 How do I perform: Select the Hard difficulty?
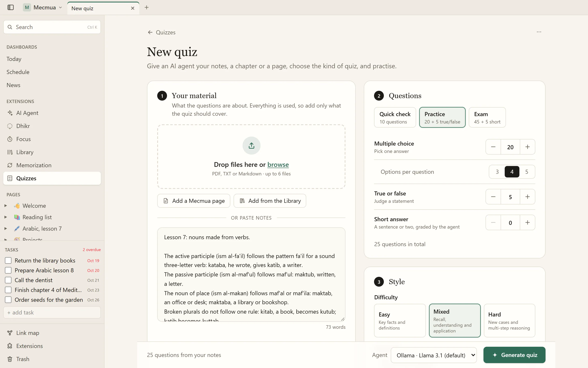click(x=509, y=321)
